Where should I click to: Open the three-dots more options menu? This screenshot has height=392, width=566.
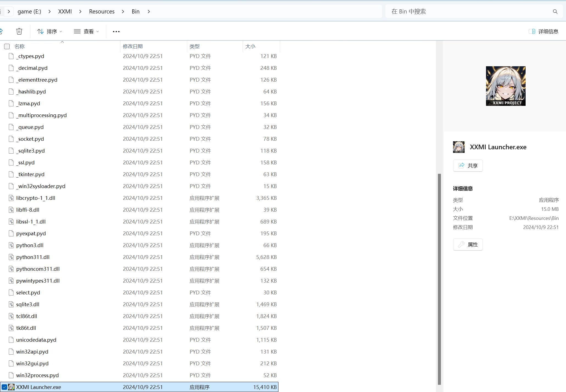116,32
